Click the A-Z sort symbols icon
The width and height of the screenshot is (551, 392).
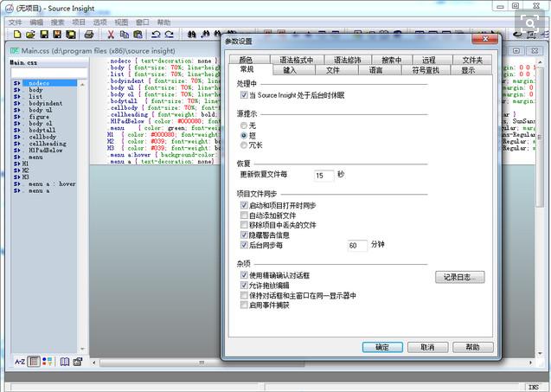point(19,361)
